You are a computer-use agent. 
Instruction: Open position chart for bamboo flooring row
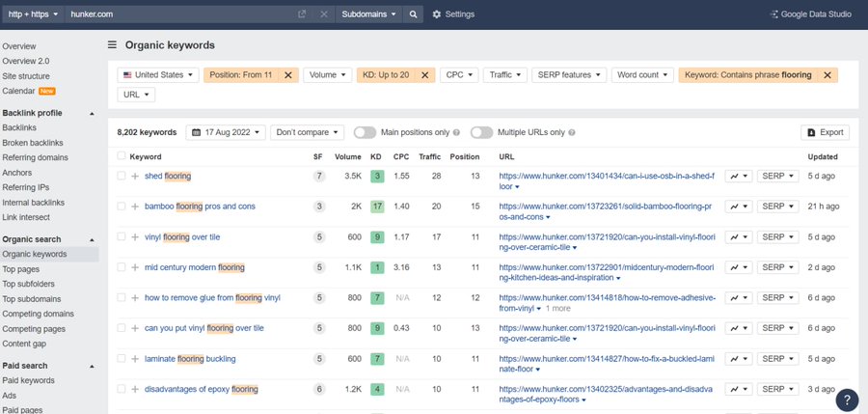[739, 207]
